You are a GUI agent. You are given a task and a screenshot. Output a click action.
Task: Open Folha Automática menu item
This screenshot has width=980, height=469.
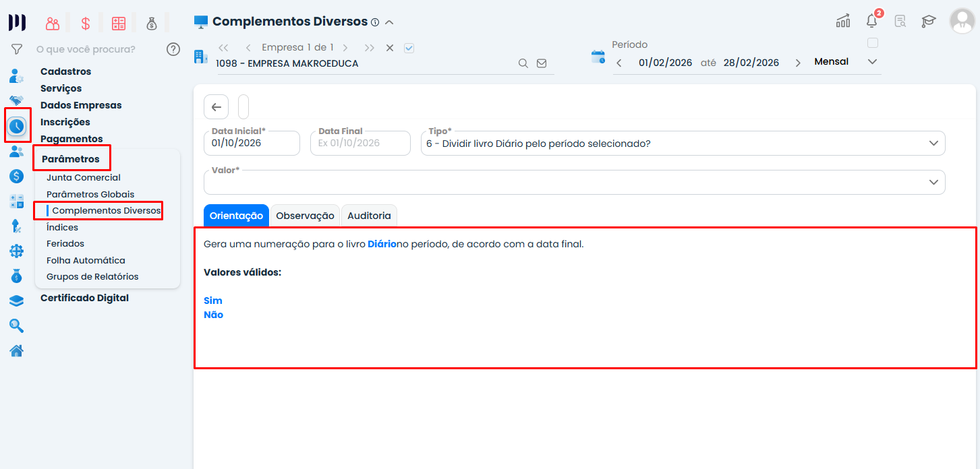click(86, 261)
